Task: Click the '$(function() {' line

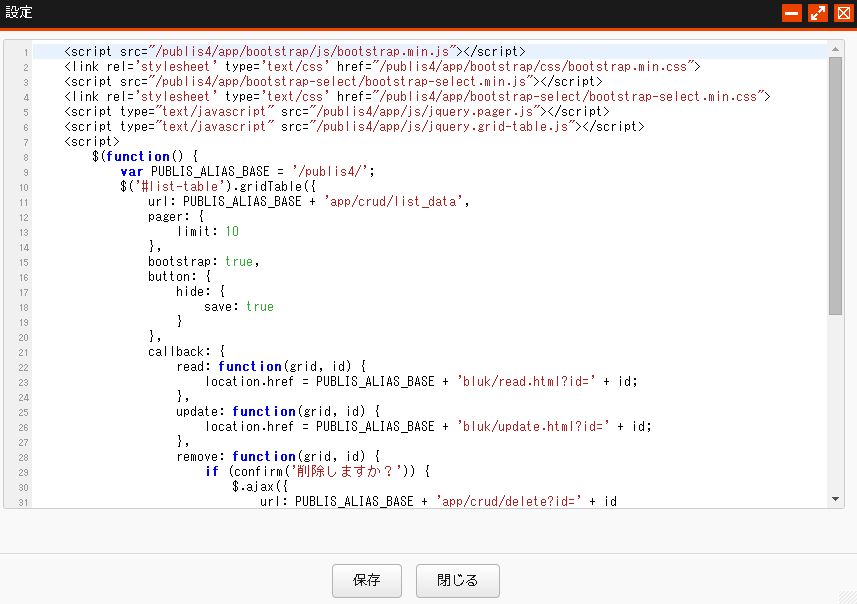Action: click(145, 157)
